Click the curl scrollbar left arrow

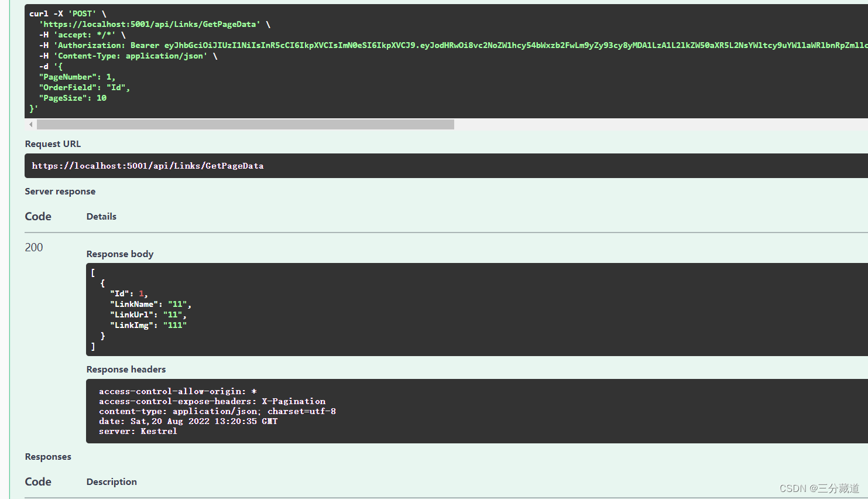[30, 124]
